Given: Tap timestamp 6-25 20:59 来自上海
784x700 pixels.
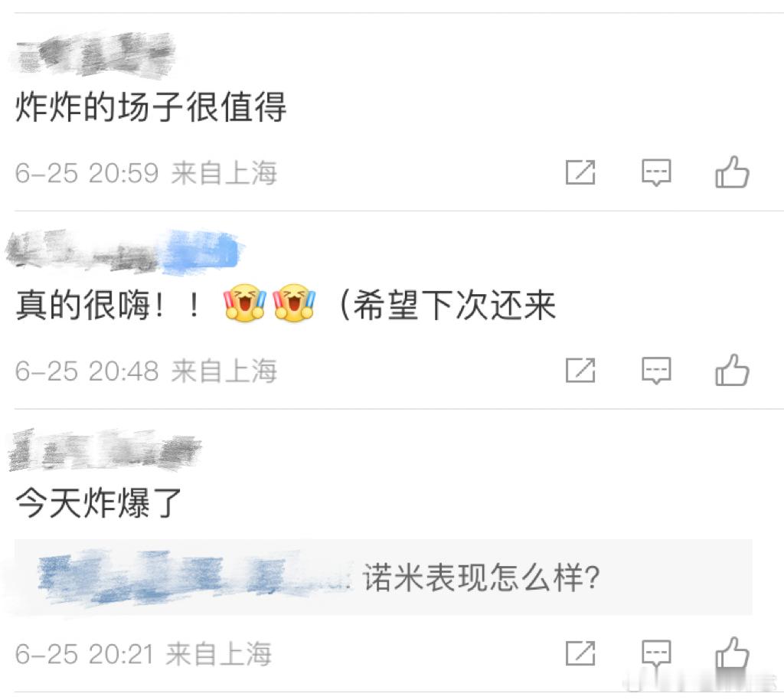Looking at the screenshot, I should [x=145, y=173].
